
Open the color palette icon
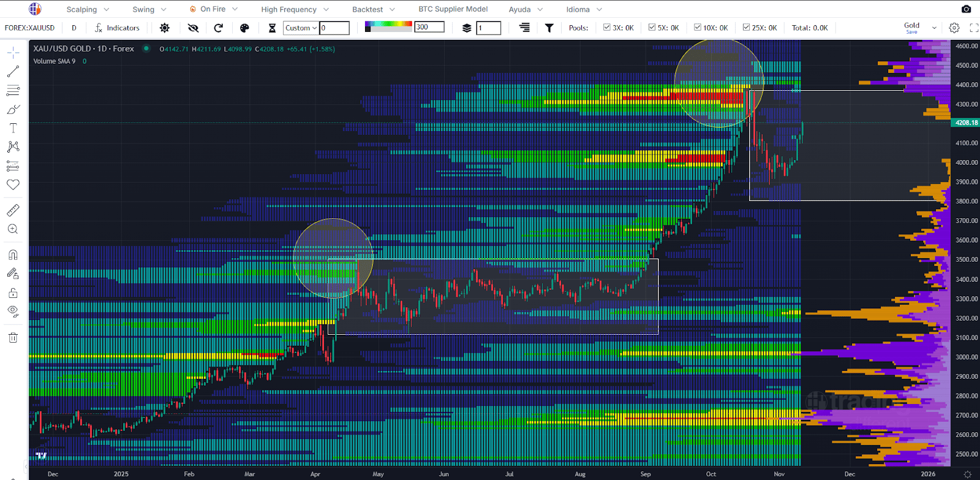[244, 28]
